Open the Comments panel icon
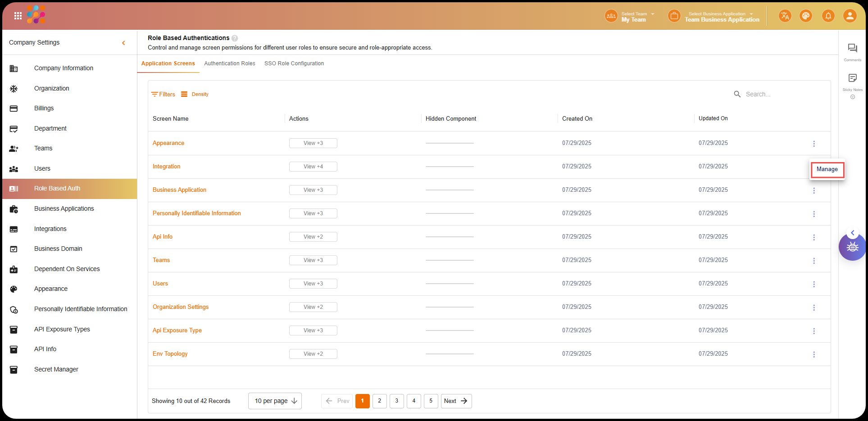The height and width of the screenshot is (421, 868). [852, 49]
